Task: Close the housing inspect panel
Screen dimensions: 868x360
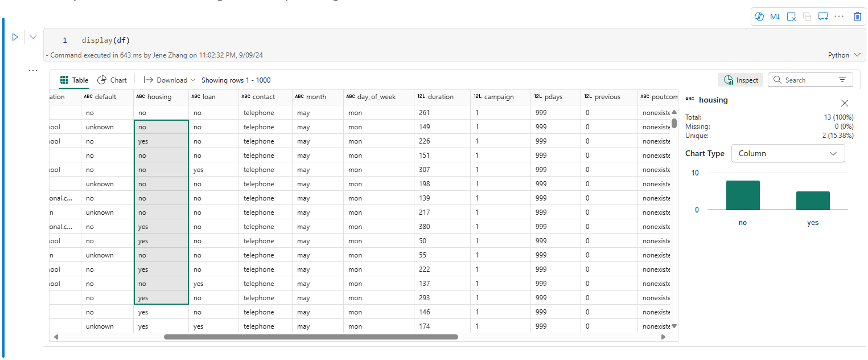Action: tap(845, 103)
